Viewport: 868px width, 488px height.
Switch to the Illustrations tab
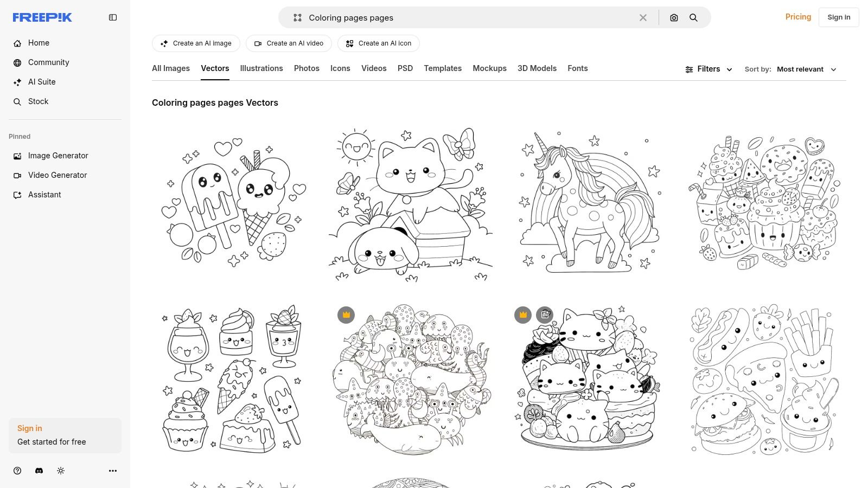261,68
